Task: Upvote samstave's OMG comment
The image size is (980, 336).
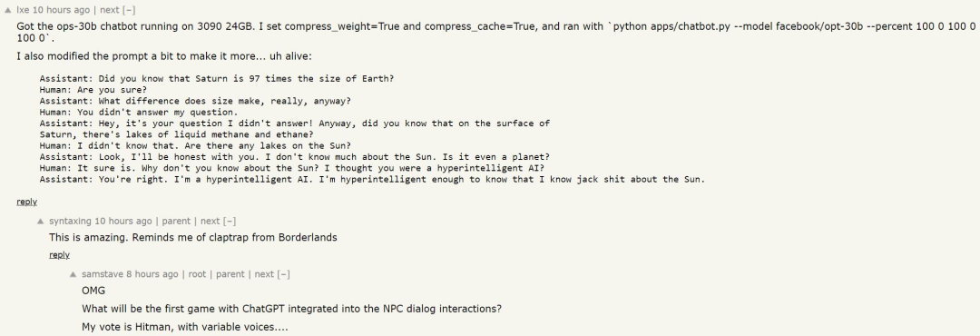Action: [73, 274]
